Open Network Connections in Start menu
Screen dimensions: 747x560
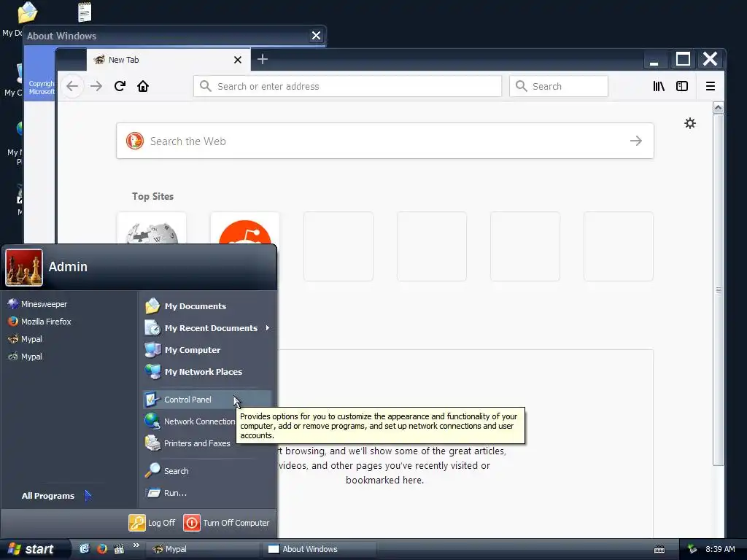point(190,421)
